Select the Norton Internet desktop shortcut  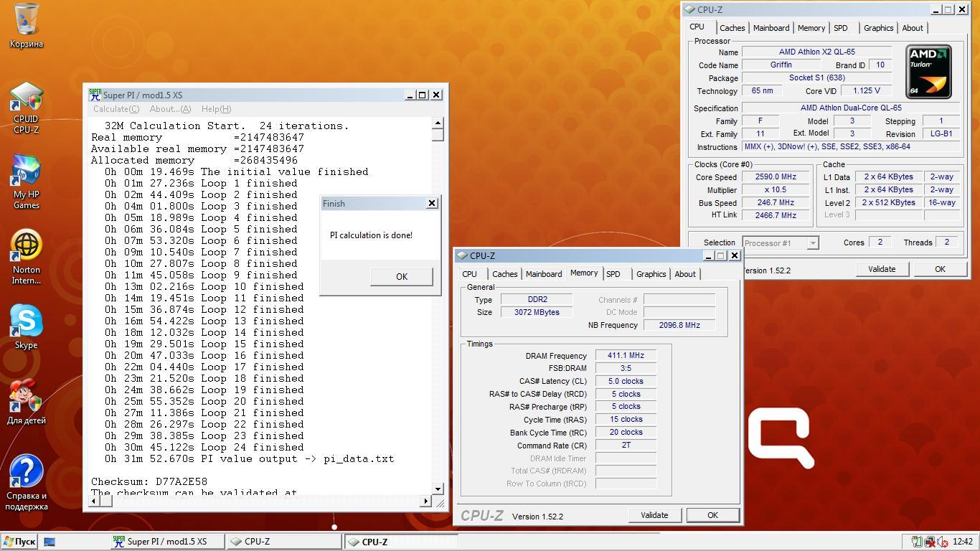26,257
